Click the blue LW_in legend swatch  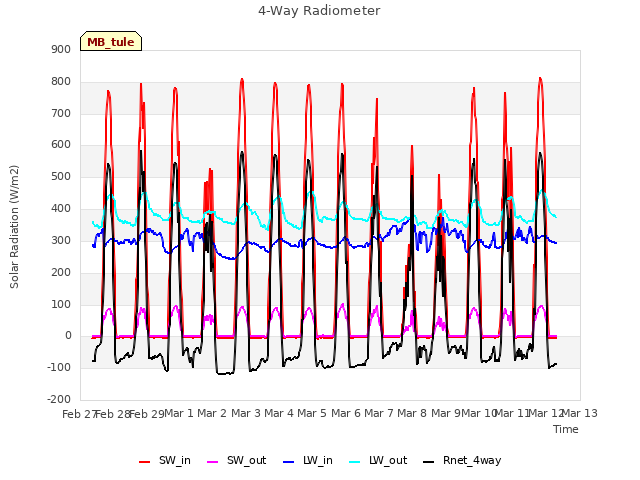(289, 462)
